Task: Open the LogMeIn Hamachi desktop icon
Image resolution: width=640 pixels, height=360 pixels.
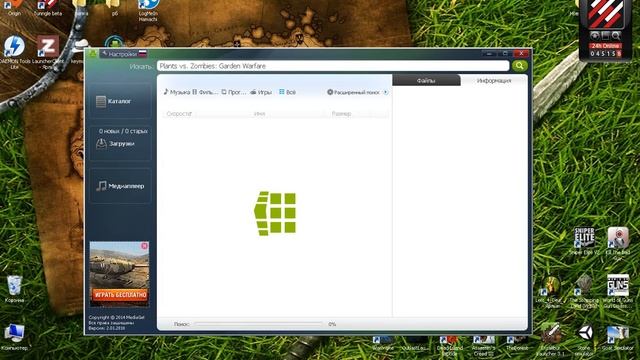Action: point(148,10)
